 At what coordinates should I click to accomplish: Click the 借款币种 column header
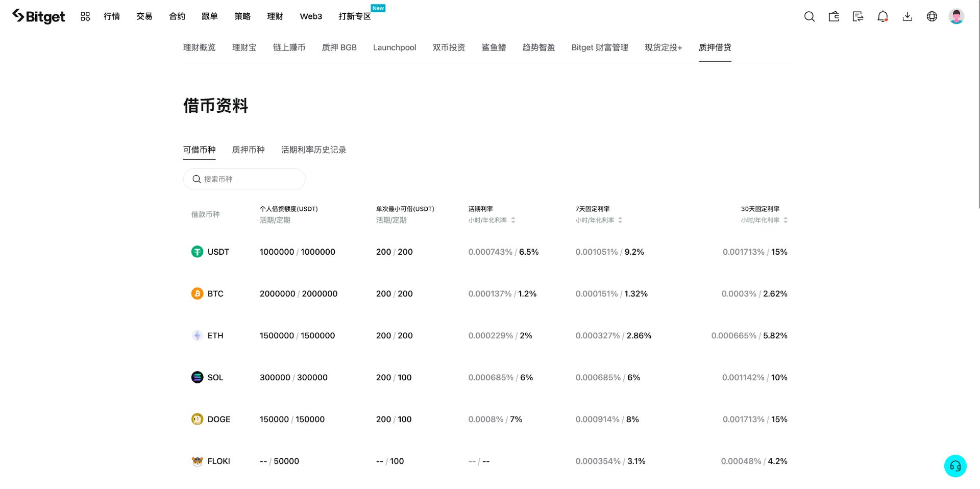click(206, 214)
